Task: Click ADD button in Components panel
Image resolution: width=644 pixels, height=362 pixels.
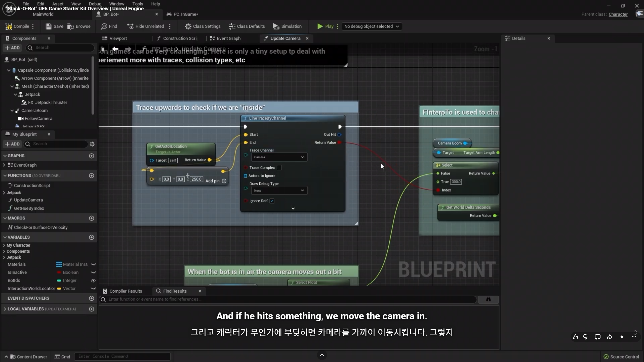Action: click(x=12, y=48)
